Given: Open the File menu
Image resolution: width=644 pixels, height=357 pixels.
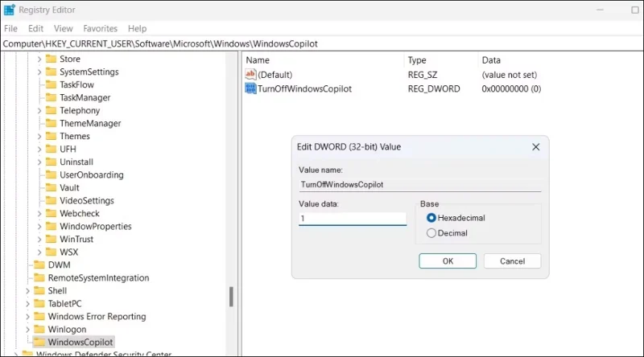Looking at the screenshot, I should [10, 28].
